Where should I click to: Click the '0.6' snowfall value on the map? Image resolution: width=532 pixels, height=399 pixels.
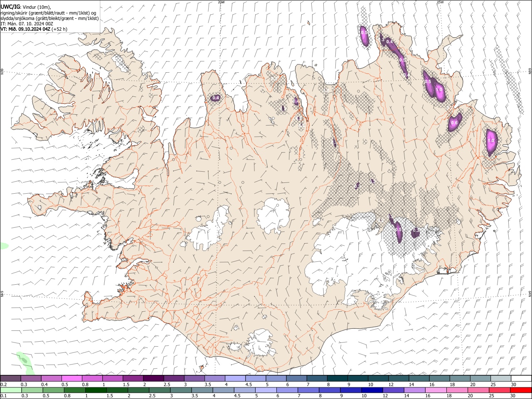pos(454,123)
